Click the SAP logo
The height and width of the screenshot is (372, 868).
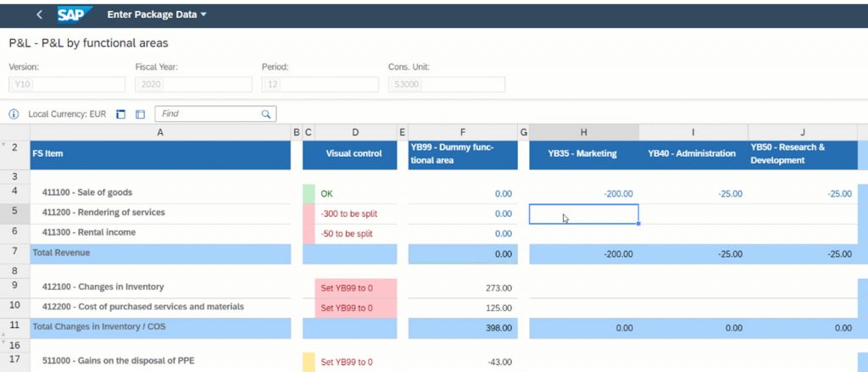[x=75, y=14]
